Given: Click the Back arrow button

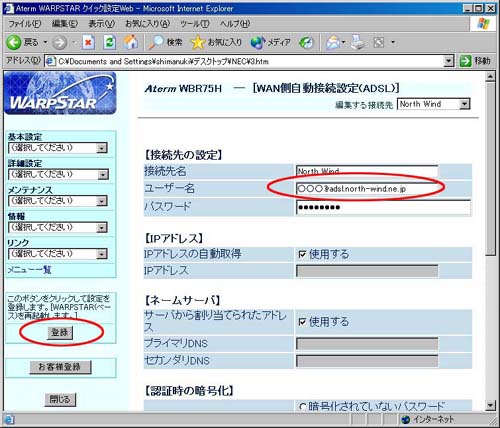Looking at the screenshot, I should [x=14, y=42].
